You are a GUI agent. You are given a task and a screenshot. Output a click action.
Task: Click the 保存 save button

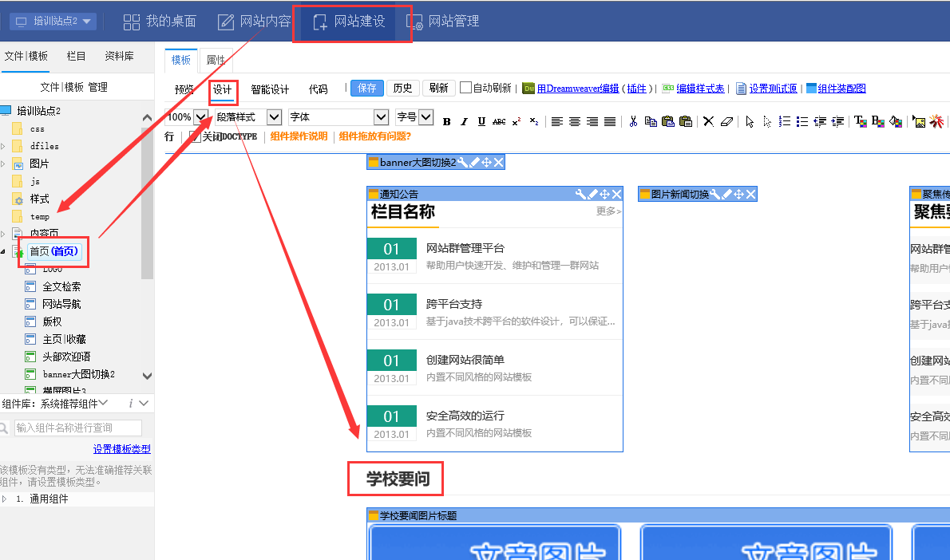click(367, 89)
